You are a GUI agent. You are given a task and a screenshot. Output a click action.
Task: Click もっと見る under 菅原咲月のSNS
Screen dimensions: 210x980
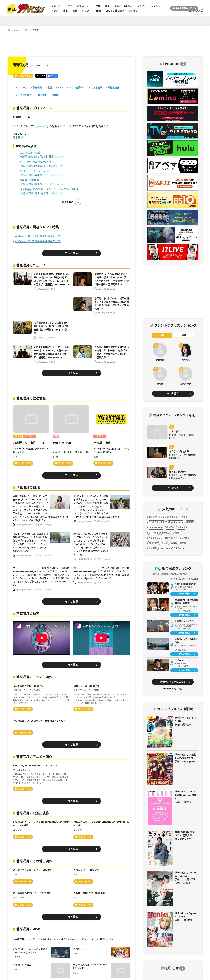(x=71, y=601)
